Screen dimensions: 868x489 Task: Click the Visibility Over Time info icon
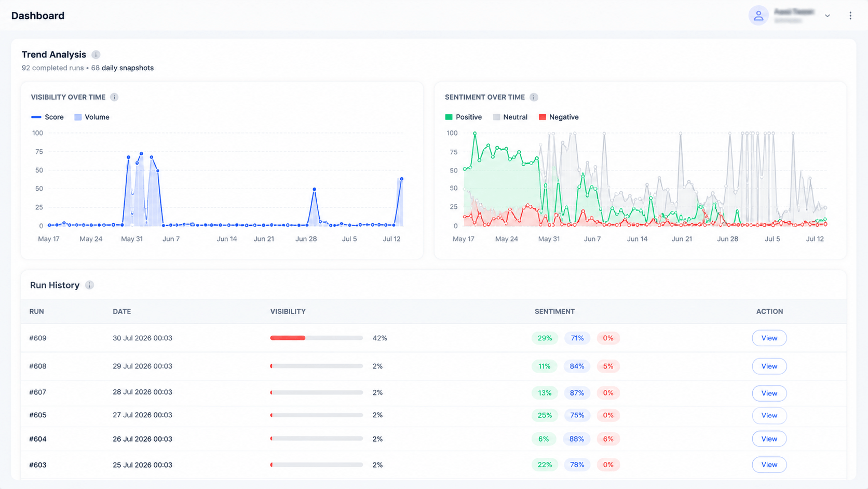tap(114, 97)
